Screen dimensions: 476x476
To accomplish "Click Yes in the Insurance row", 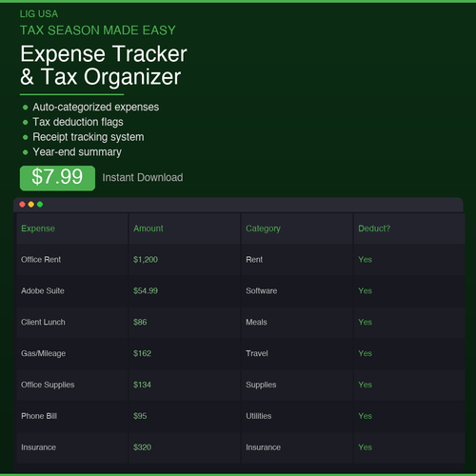I will pyautogui.click(x=365, y=447).
